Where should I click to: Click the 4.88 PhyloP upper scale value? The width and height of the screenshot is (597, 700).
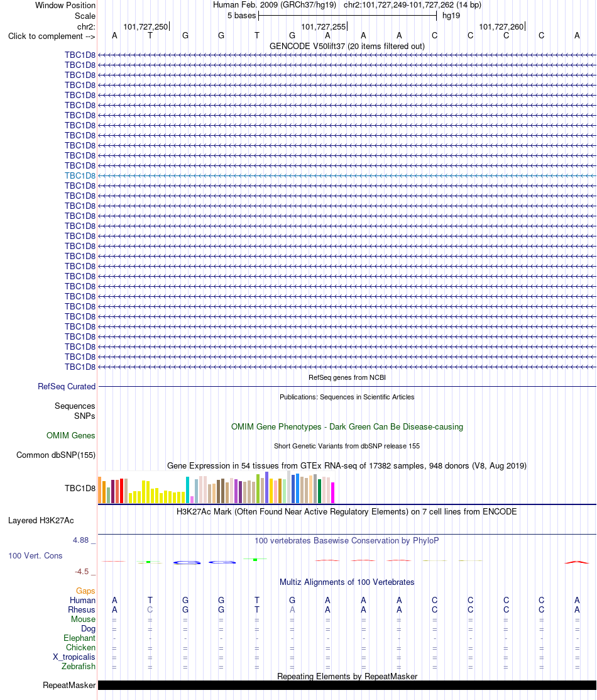pyautogui.click(x=81, y=540)
